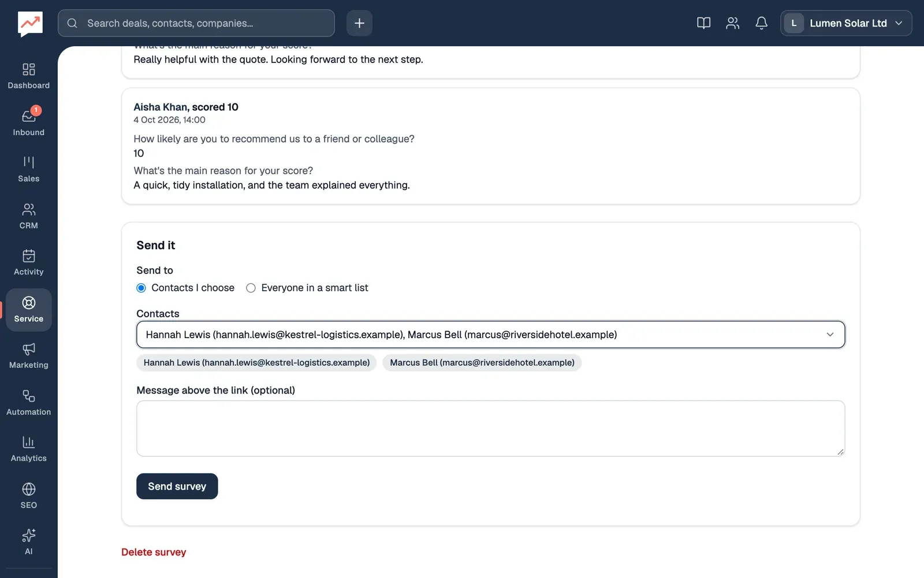The width and height of the screenshot is (924, 578).
Task: Go to Sales pipeline section
Action: [28, 170]
